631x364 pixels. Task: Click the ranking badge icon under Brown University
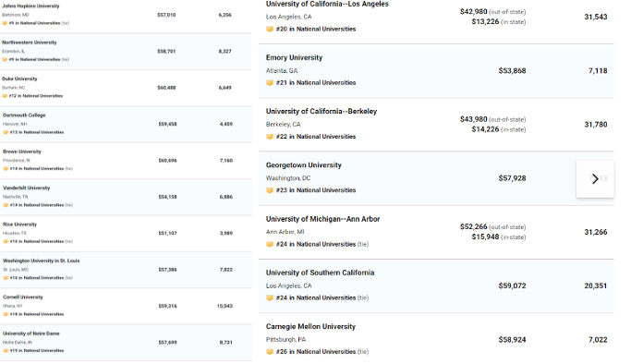(6, 169)
